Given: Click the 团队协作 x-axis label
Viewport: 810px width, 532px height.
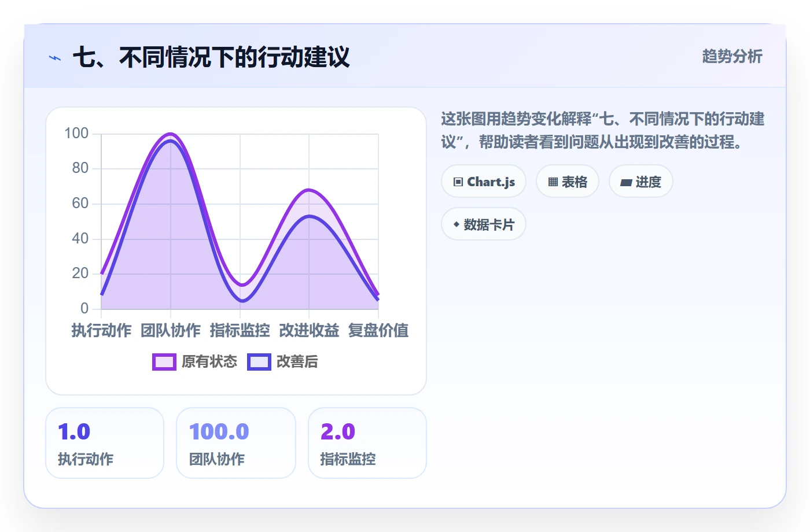Looking at the screenshot, I should click(171, 330).
